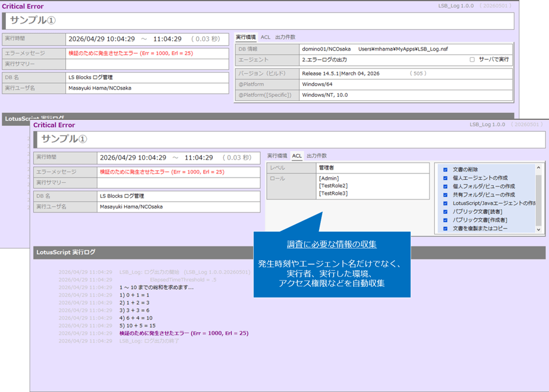The width and height of the screenshot is (549, 392).
Task: Click build number ( 505 ) value
Action: [x=418, y=74]
